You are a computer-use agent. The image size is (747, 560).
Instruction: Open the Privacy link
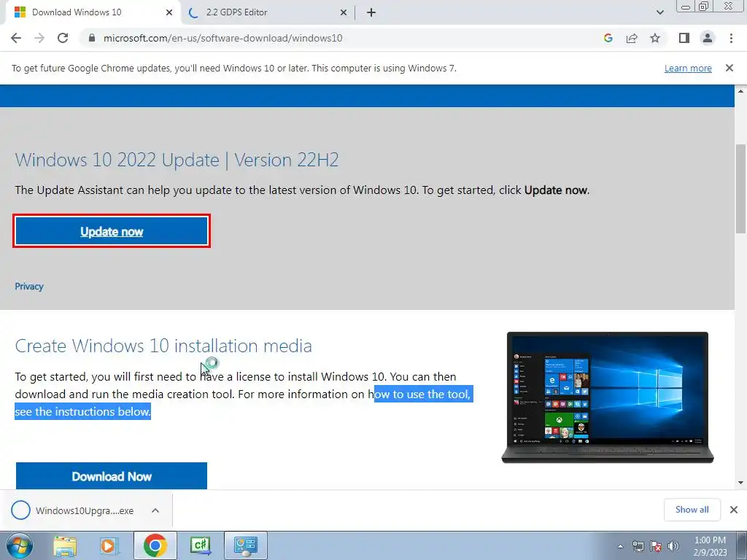click(29, 286)
